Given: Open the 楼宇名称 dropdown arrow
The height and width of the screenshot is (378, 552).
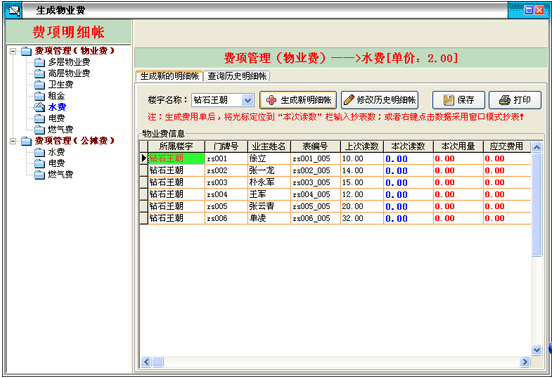Looking at the screenshot, I should [248, 100].
